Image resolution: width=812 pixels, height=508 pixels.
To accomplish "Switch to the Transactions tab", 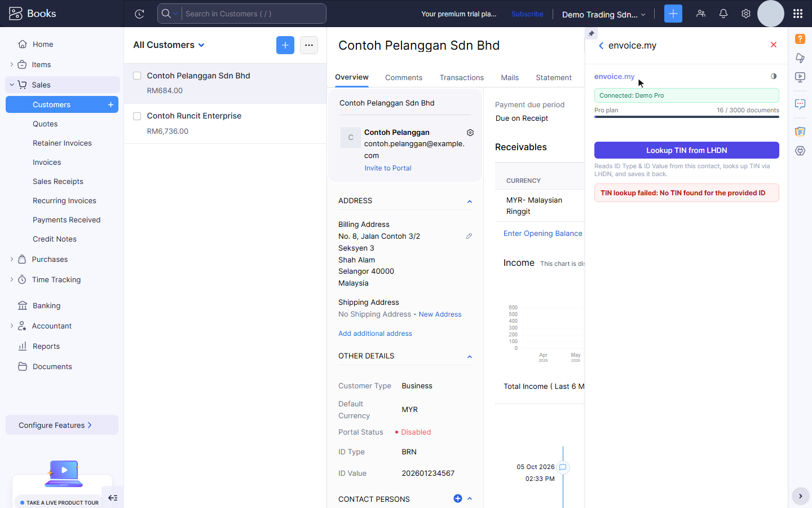I will click(x=462, y=77).
